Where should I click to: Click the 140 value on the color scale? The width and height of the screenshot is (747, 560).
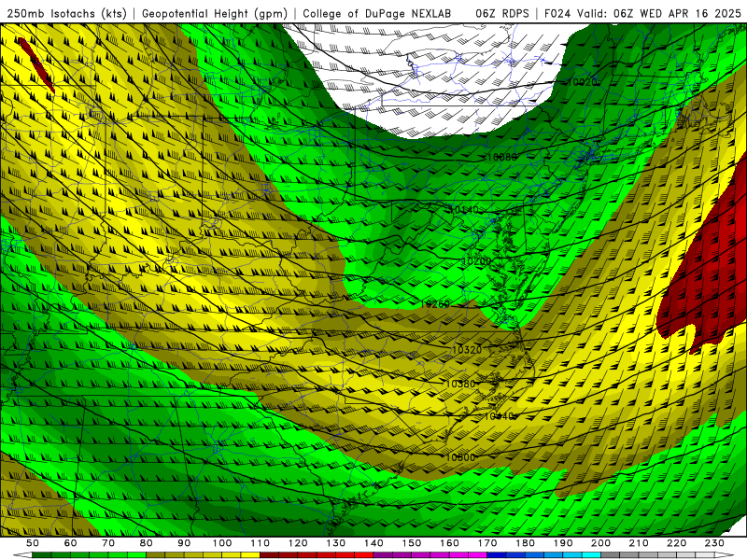373,543
